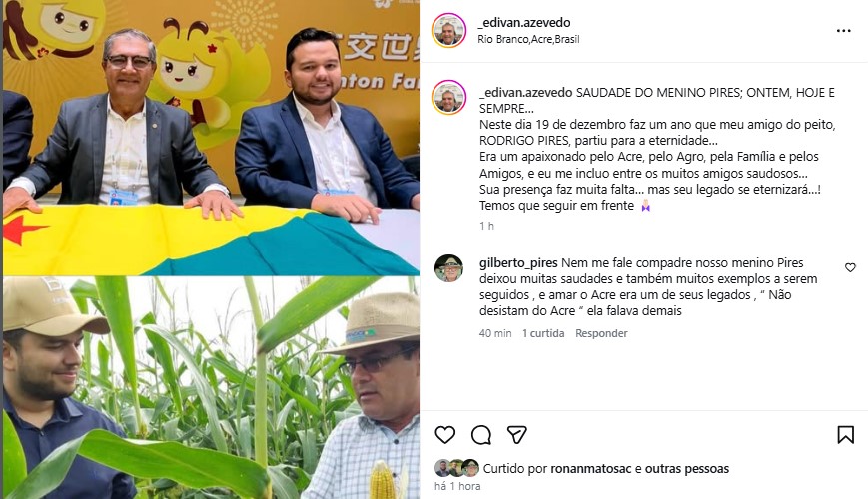Viewport: 868px width, 499px height.
Task: Open _edivan.azevedo header profile picture
Action: (448, 30)
